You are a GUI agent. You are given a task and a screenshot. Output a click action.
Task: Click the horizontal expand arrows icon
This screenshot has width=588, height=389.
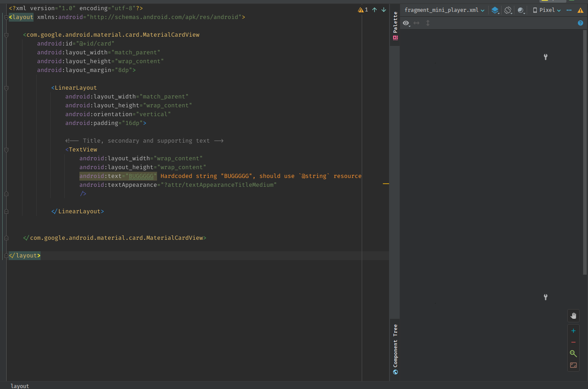416,23
